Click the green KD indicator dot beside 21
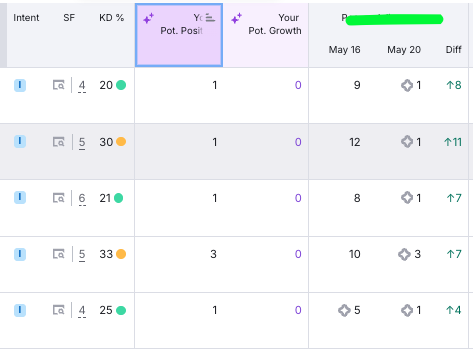The height and width of the screenshot is (362, 473). click(x=119, y=198)
